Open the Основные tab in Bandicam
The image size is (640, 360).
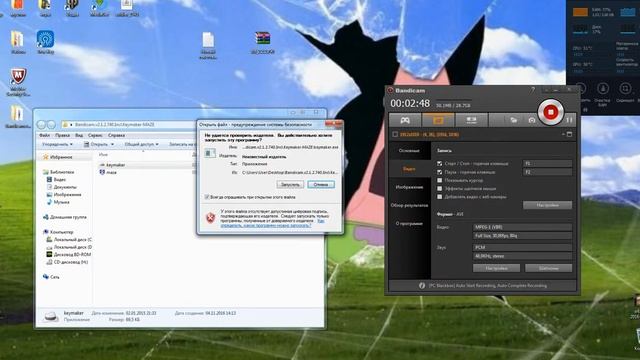(x=409, y=151)
